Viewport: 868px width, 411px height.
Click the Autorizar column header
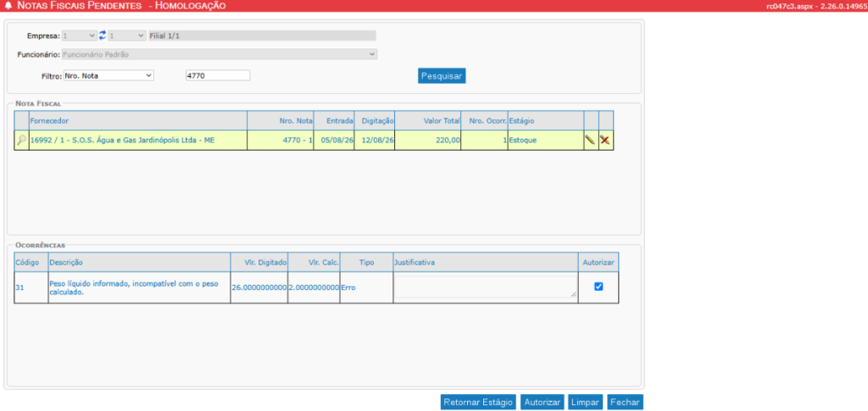point(598,262)
